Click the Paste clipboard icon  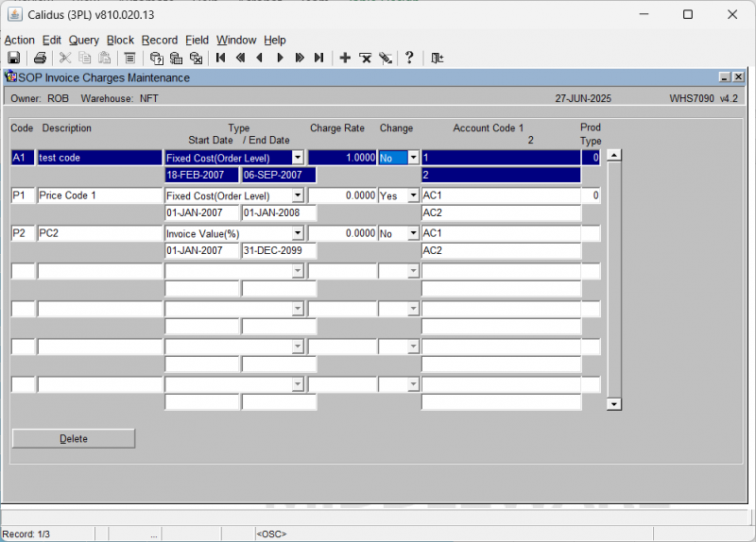[x=105, y=58]
